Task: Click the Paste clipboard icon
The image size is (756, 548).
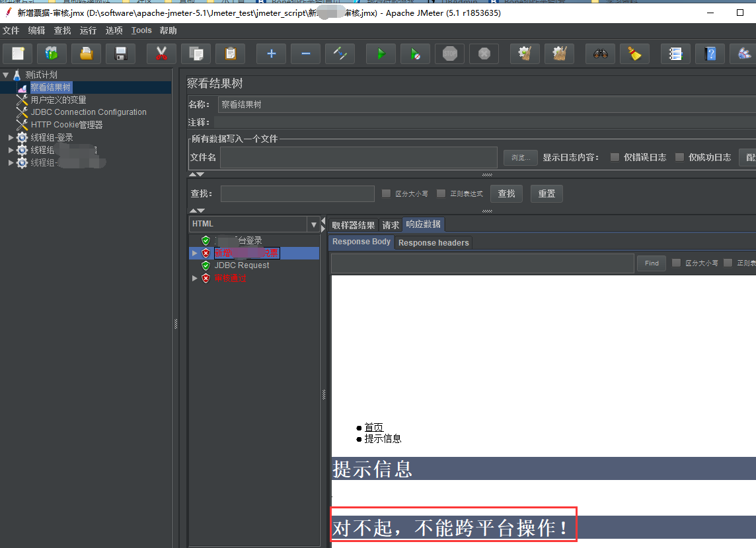Action: [x=231, y=53]
